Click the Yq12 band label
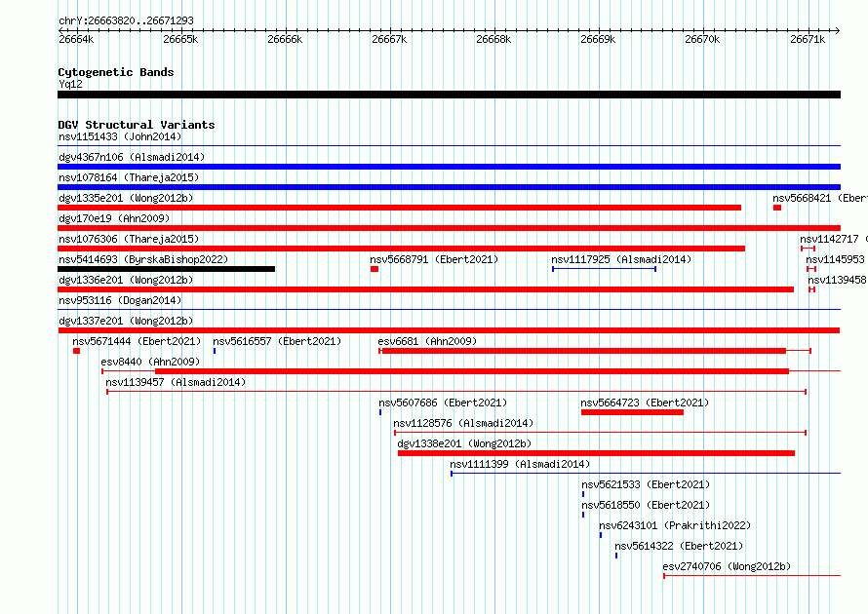 [x=70, y=84]
